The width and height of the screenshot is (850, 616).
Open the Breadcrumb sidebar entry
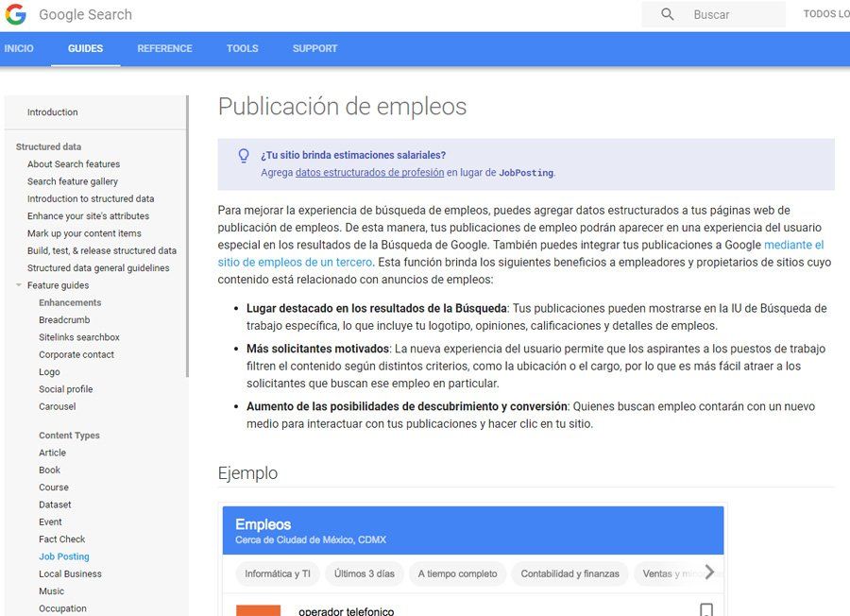pos(64,320)
